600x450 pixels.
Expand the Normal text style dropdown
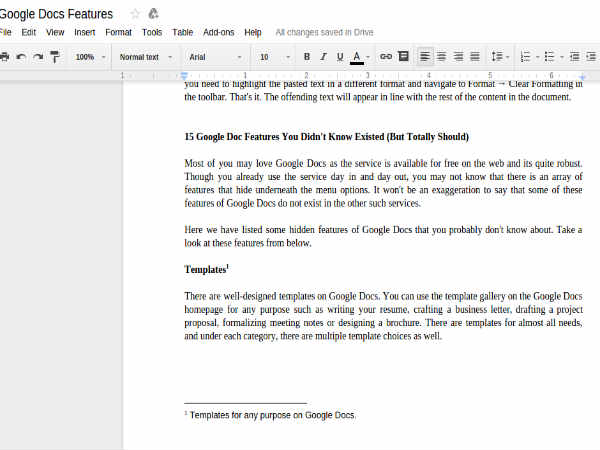pos(143,57)
